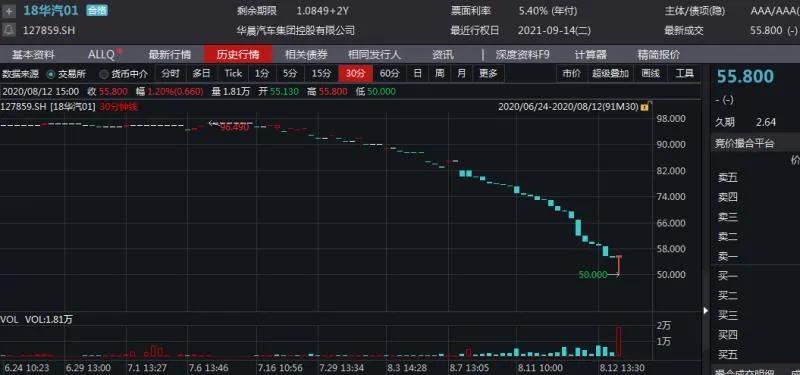Select the 历史行情 tab

(238, 55)
